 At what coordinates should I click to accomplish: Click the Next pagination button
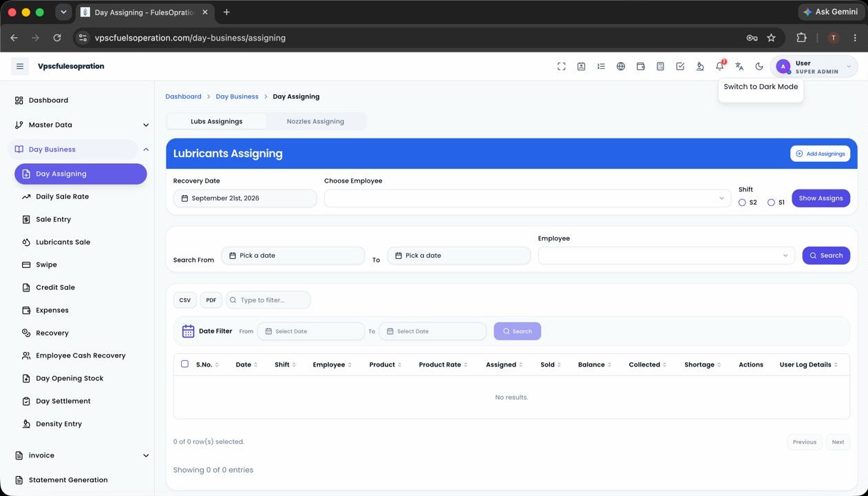click(x=838, y=442)
